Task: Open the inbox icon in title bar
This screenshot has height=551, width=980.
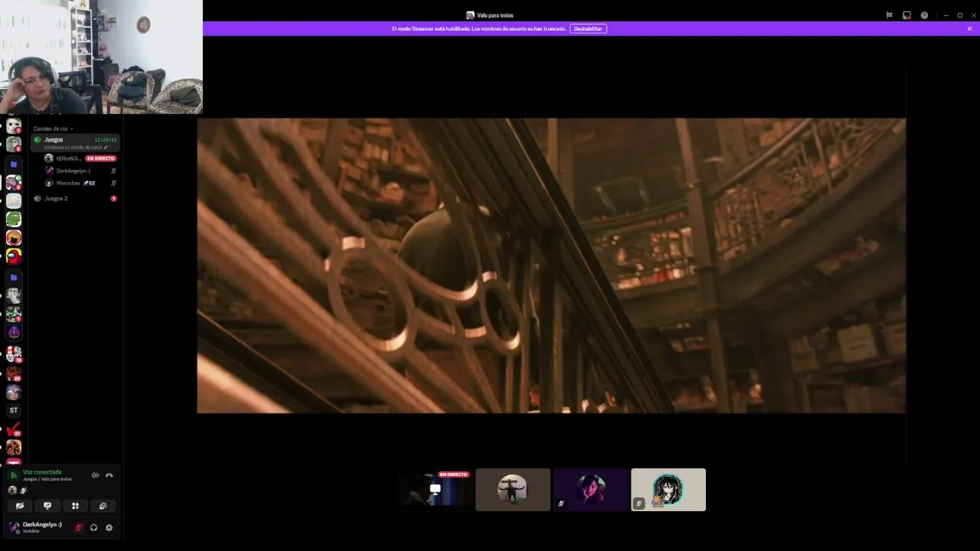Action: 906,15
